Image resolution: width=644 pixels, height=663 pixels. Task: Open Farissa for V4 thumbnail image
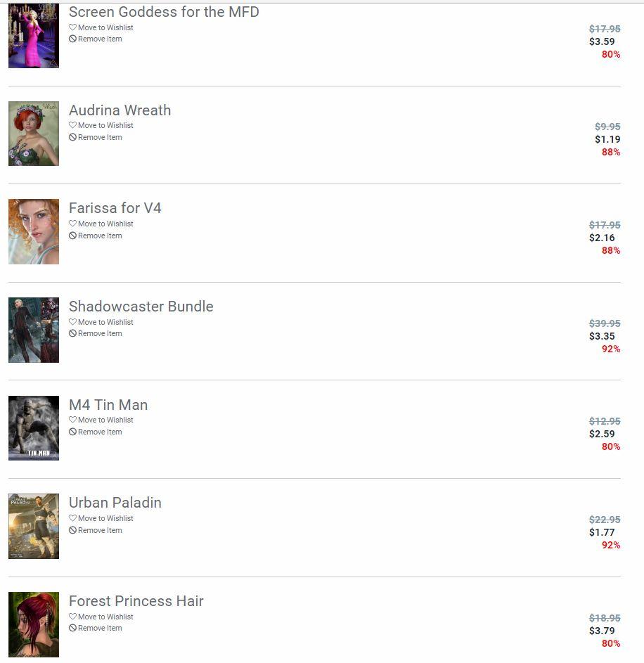point(34,232)
